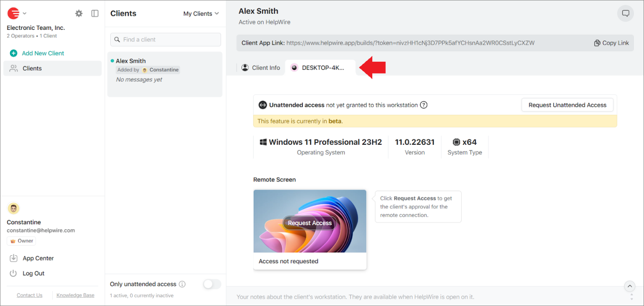This screenshot has height=306, width=644.
Task: Click the info icon beside Only unattended access
Action: [x=182, y=284]
